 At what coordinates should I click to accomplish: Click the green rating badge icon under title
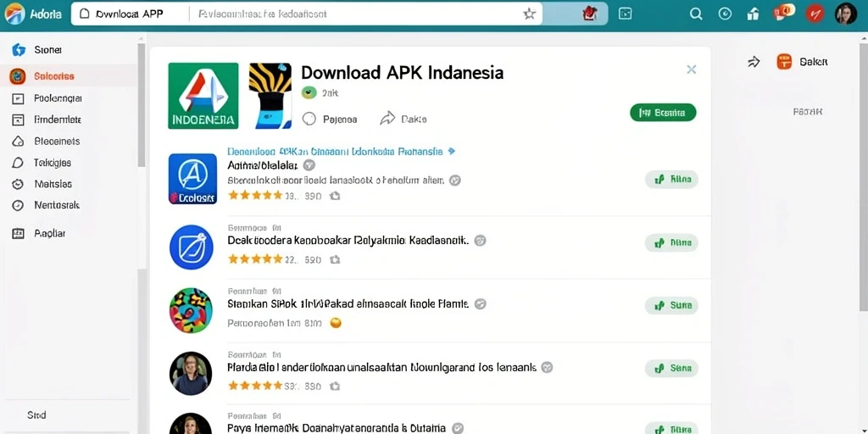pos(309,93)
